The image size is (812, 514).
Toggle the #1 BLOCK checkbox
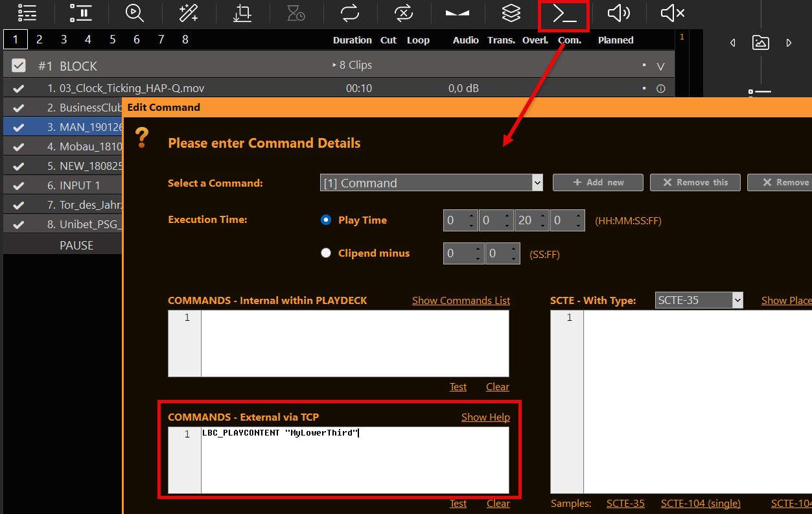(x=19, y=65)
